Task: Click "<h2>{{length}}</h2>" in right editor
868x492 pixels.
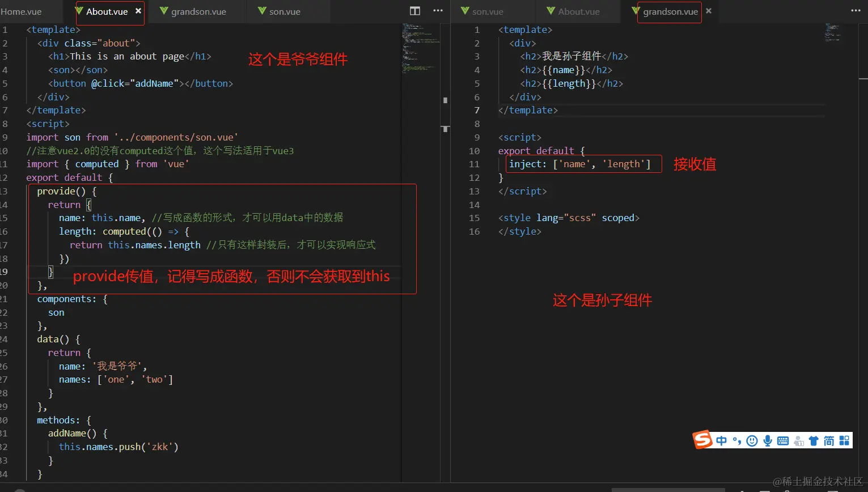Action: point(571,84)
